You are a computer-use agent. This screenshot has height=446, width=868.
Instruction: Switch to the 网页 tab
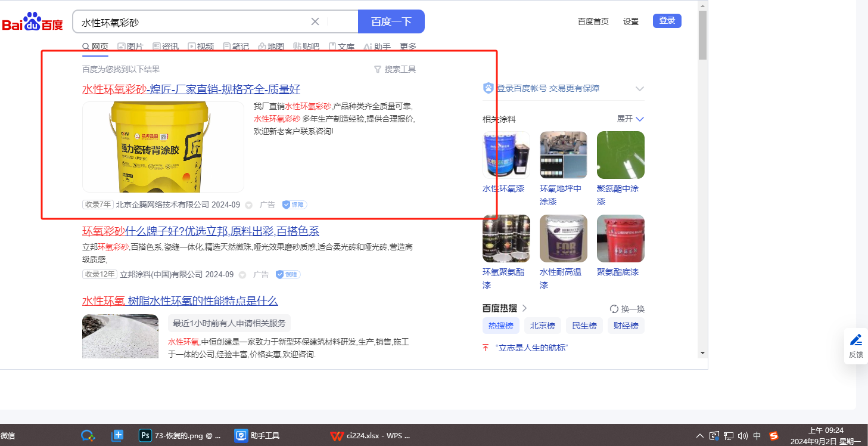point(95,47)
